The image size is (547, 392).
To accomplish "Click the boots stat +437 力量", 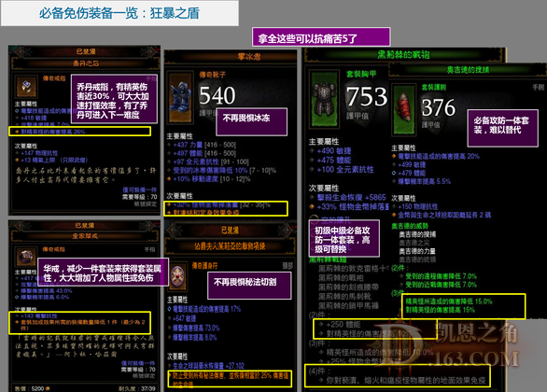I will 188,145.
